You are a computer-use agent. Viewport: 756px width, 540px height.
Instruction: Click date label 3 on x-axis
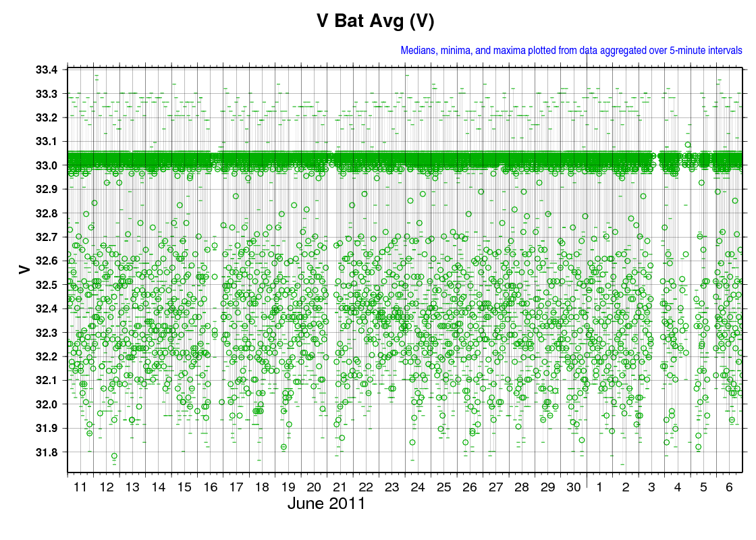pos(652,487)
